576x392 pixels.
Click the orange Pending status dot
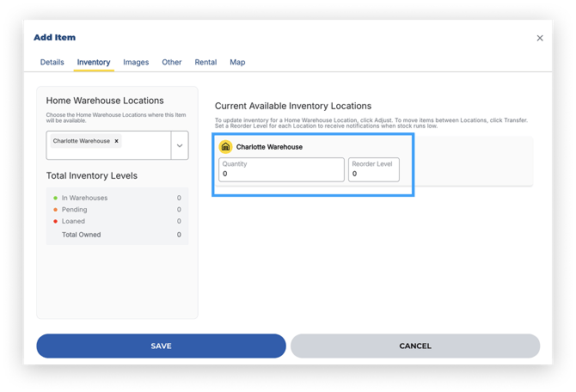(x=55, y=209)
